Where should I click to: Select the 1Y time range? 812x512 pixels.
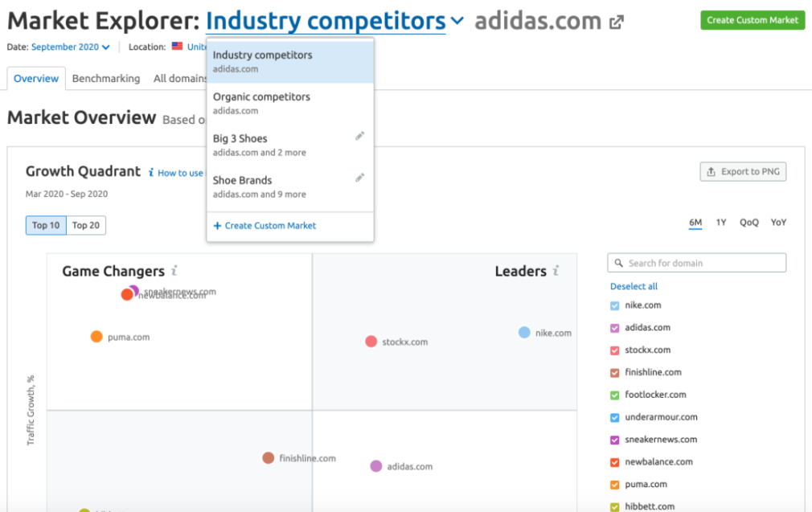(x=721, y=223)
